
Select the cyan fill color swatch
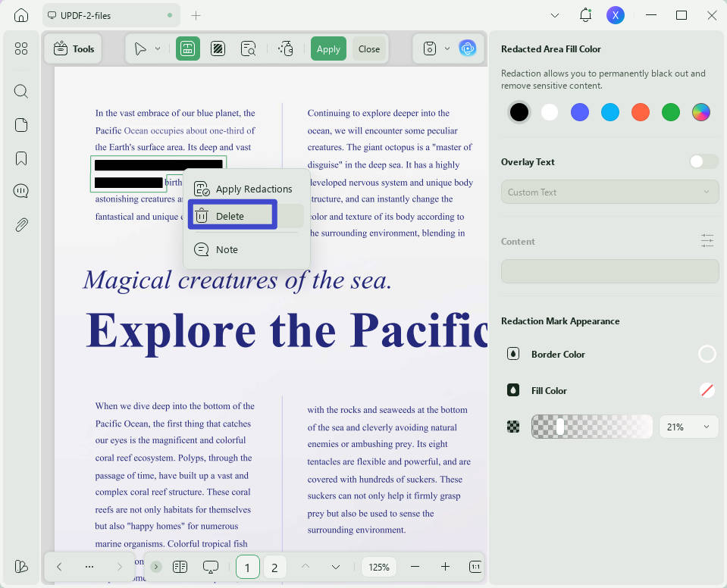(610, 112)
